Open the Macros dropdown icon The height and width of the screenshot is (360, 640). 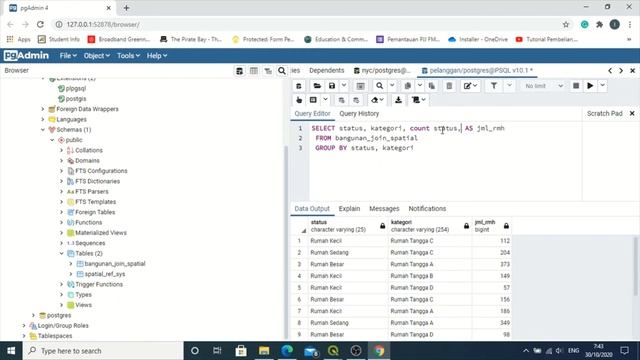click(x=418, y=100)
